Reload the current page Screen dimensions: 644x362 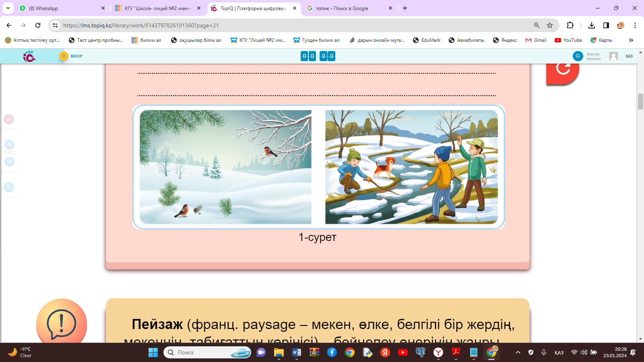(38, 25)
